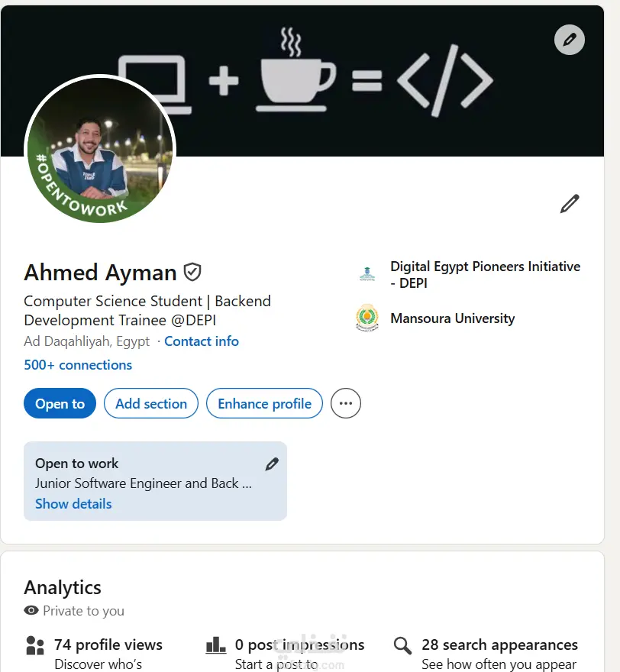The width and height of the screenshot is (620, 672).
Task: Open the 74 profile views analytics
Action: [x=108, y=645]
